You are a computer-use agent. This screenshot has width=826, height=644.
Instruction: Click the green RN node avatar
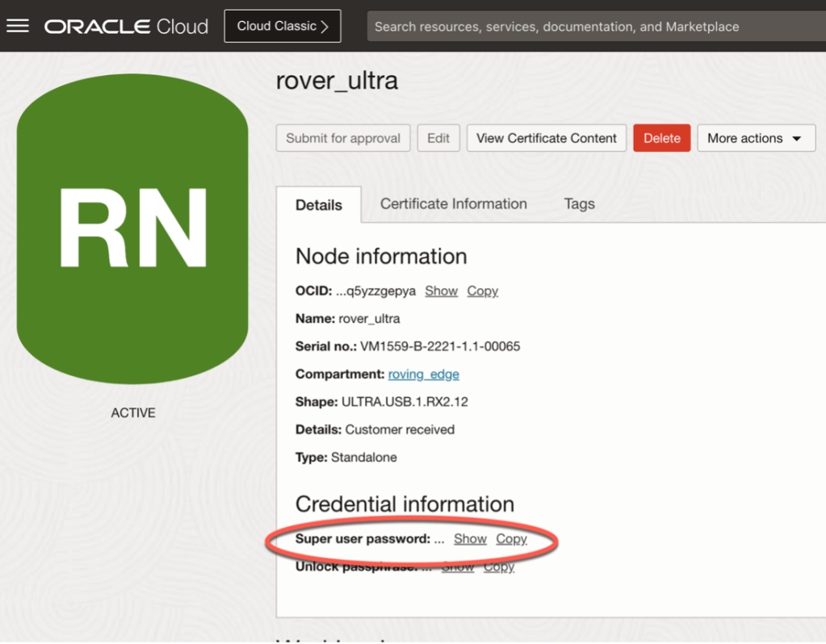coord(132,228)
